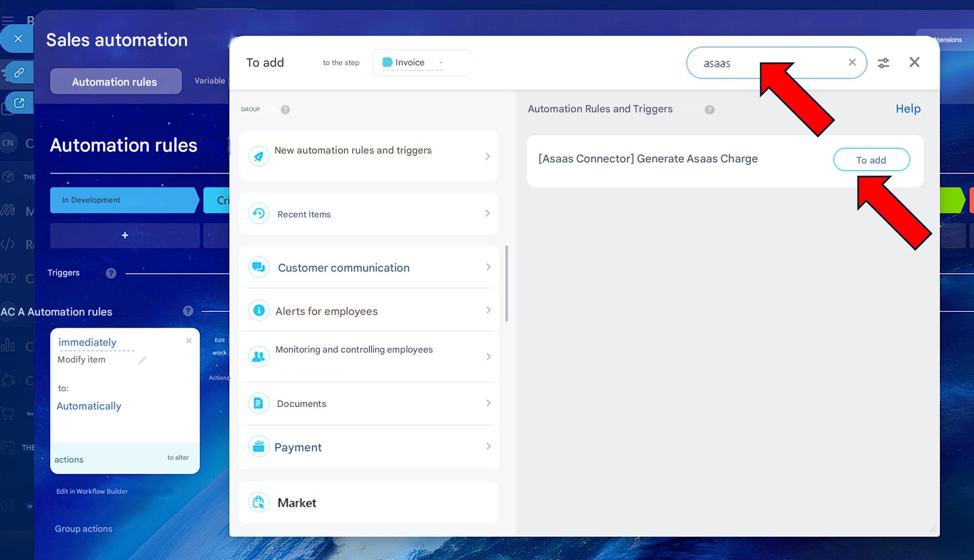Open Recent Items list
Screen dimensions: 974x560
pyautogui.click(x=368, y=214)
